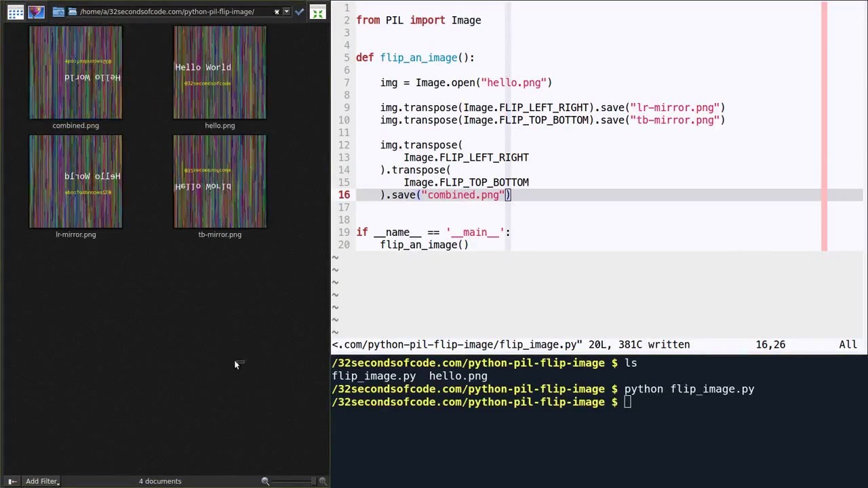Select the combined.png thumbnail
The height and width of the screenshot is (488, 868).
pyautogui.click(x=76, y=73)
